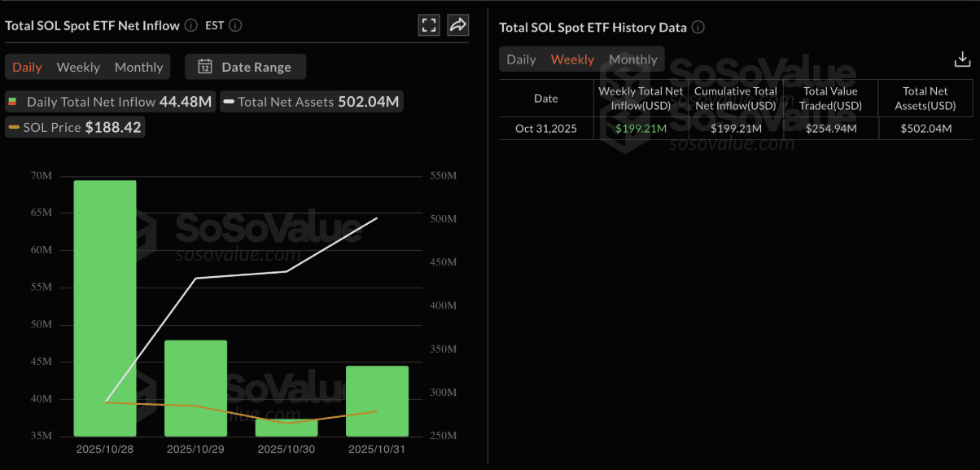Click the 2025/10/31 inflow bar
The height and width of the screenshot is (470, 980).
(x=377, y=401)
